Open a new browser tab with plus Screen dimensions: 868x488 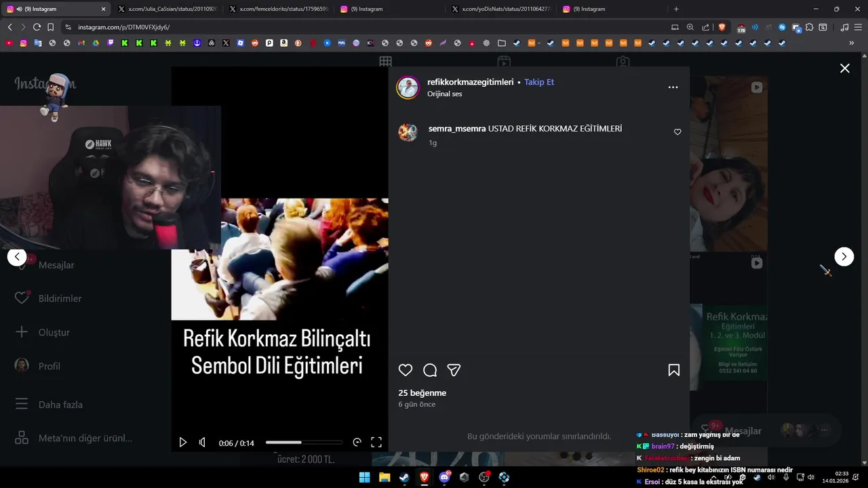click(x=676, y=9)
